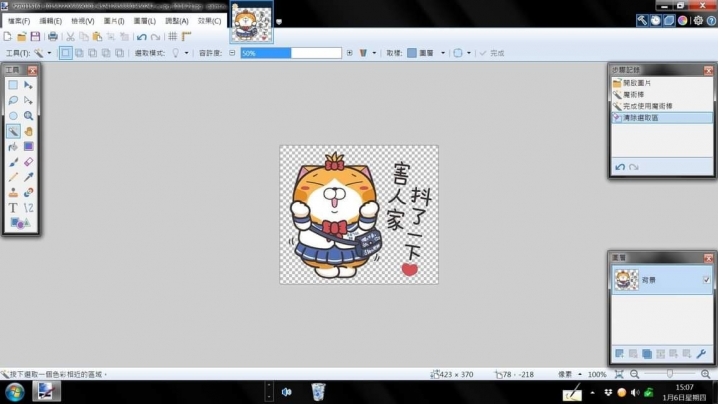The image size is (720, 404).
Task: Select the Ellipse Select tool
Action: (x=13, y=116)
